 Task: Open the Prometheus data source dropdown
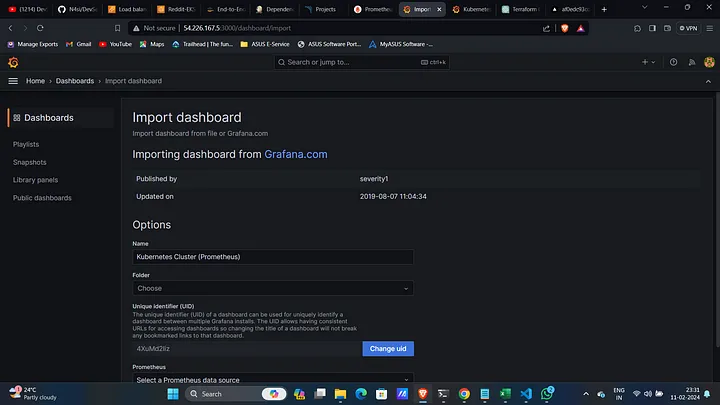(x=273, y=379)
